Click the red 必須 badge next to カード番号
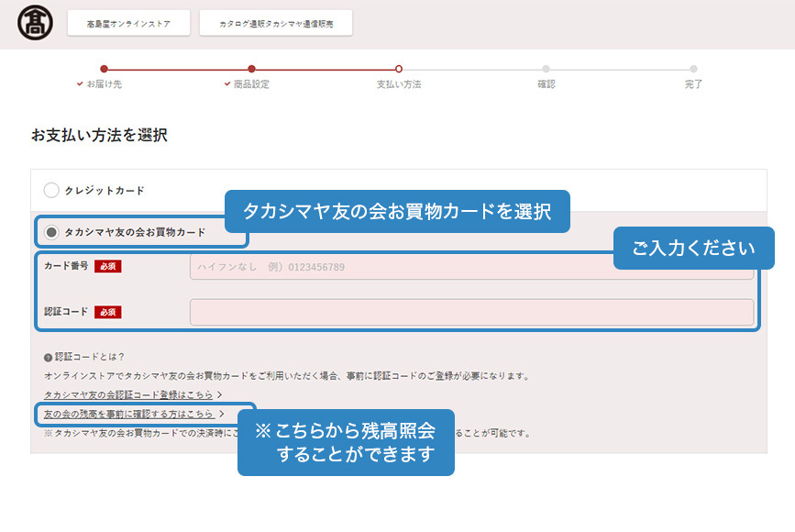 pos(108,264)
